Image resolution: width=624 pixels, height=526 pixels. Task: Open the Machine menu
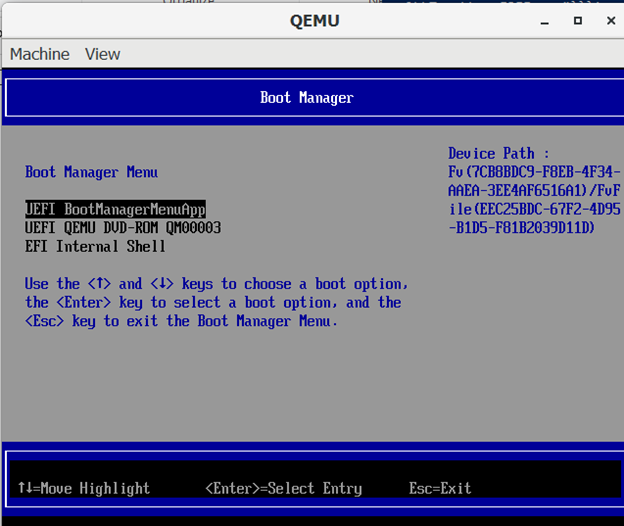(39, 54)
